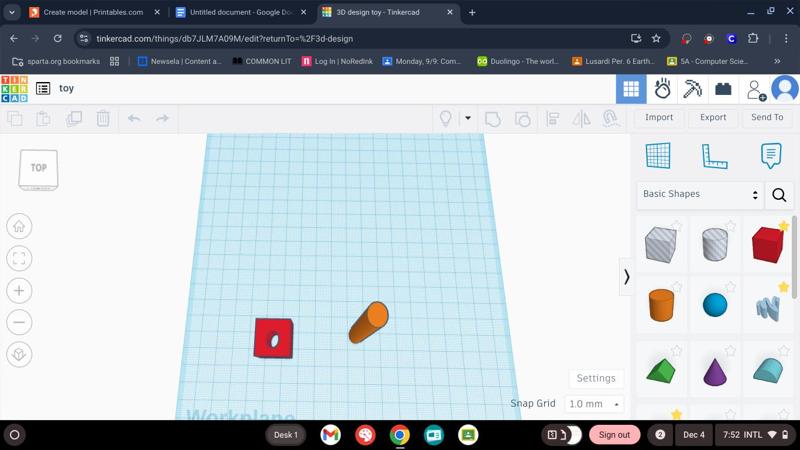Image resolution: width=800 pixels, height=450 pixels.
Task: Open the Blocks pickaxe mode
Action: click(692, 89)
